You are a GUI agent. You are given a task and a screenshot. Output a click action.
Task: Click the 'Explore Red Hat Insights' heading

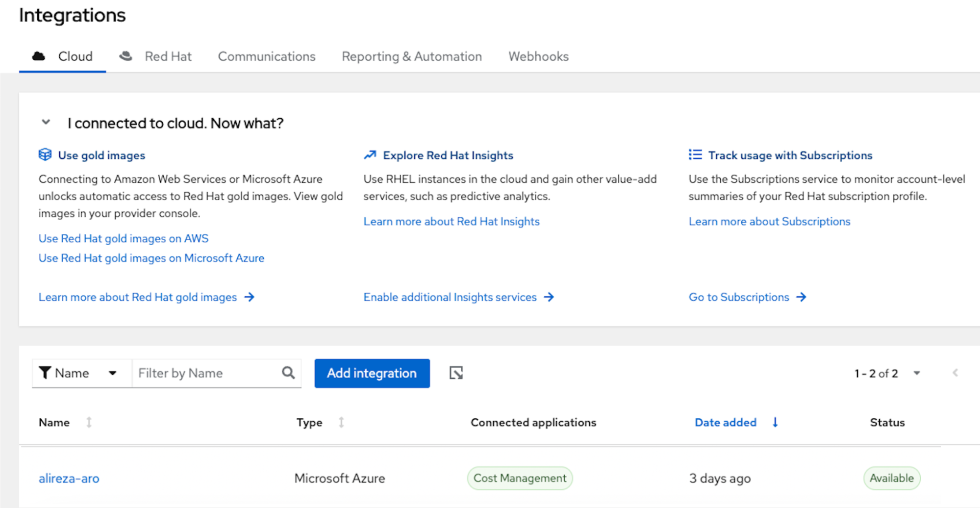coord(448,155)
